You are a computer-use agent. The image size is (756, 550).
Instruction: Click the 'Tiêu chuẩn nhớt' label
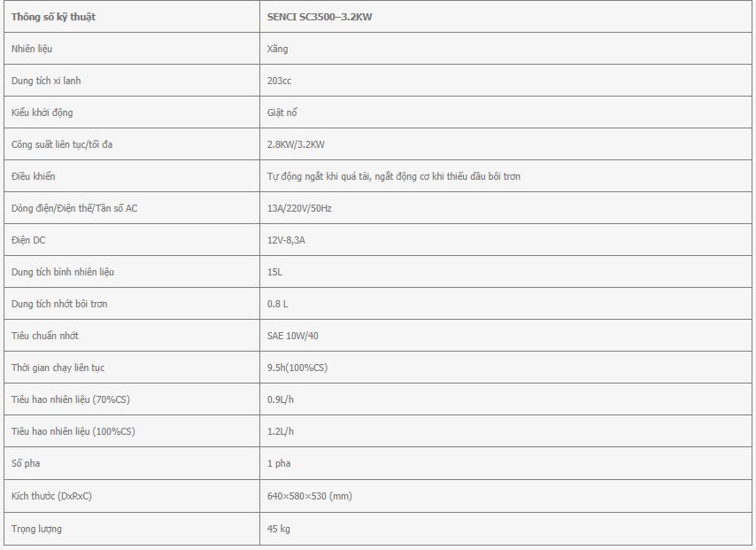click(45, 336)
